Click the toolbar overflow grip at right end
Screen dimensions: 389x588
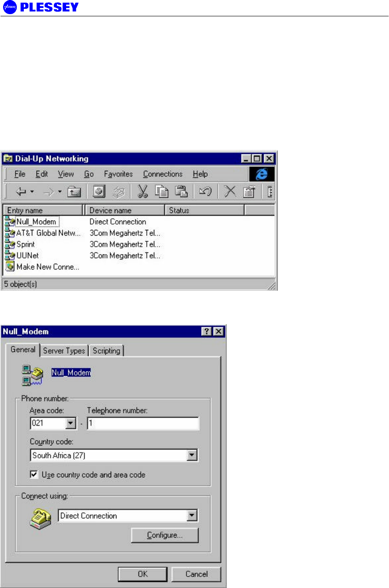(270, 191)
